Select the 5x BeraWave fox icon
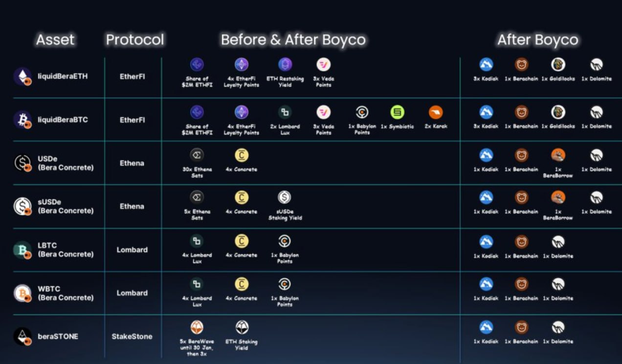This screenshot has width=622, height=364. [197, 327]
